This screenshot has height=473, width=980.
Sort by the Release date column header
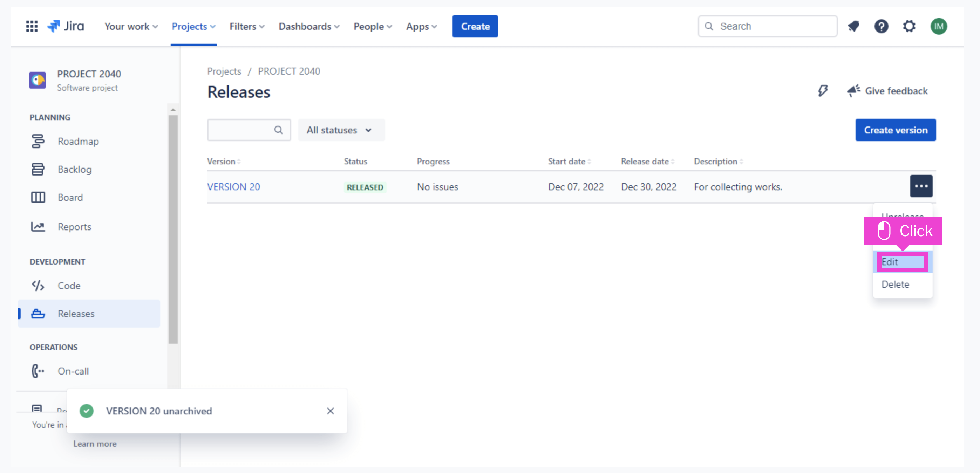coord(647,162)
